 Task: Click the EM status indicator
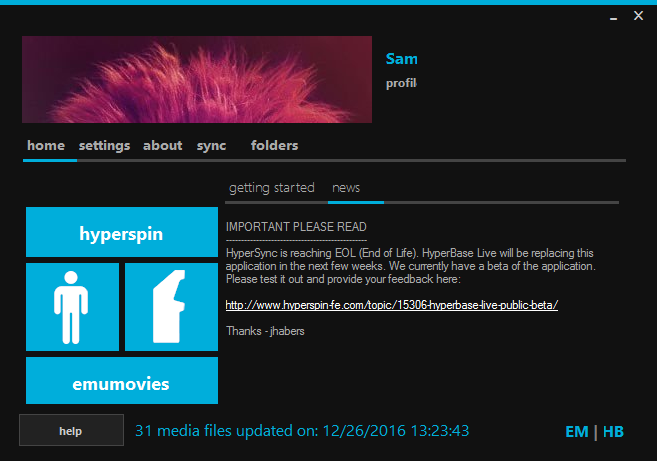(577, 431)
